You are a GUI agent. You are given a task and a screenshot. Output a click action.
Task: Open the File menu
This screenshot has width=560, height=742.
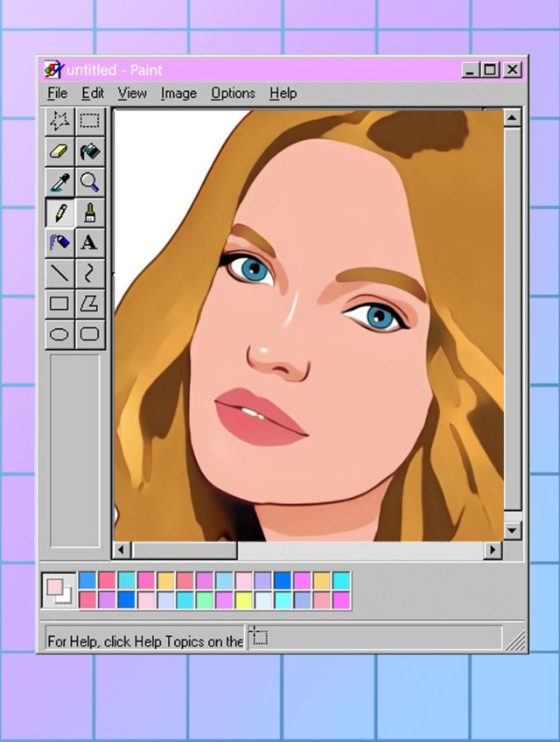57,93
